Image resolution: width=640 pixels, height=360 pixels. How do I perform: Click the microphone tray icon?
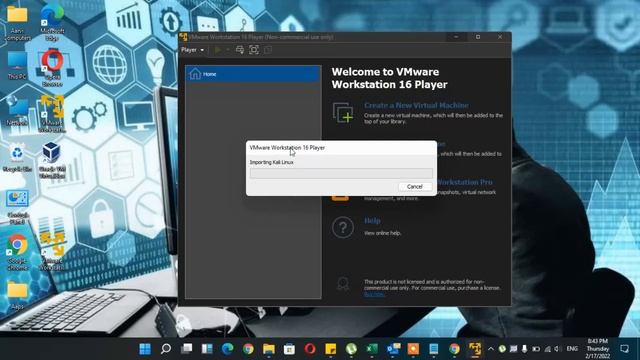(x=524, y=349)
